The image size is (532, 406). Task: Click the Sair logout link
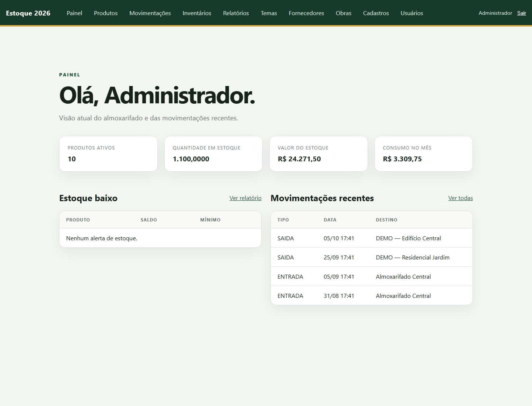[522, 13]
